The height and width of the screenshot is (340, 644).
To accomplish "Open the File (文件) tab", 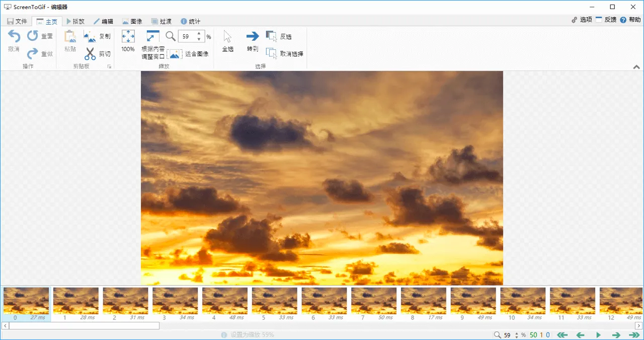I will click(x=17, y=21).
